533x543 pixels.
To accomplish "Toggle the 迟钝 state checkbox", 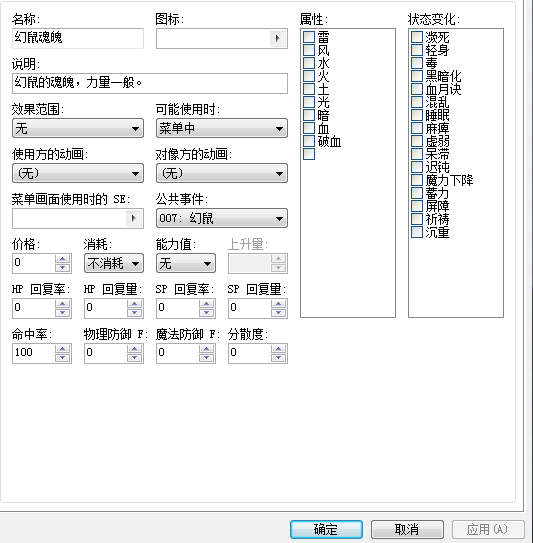I will coord(417,167).
